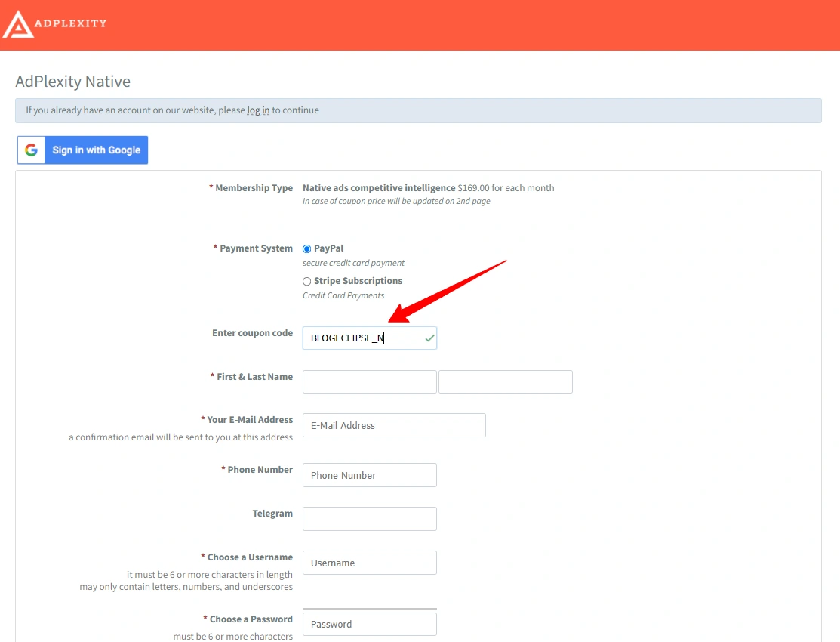Click the AdPlexity Native page heading
840x642 pixels.
pyautogui.click(x=73, y=82)
